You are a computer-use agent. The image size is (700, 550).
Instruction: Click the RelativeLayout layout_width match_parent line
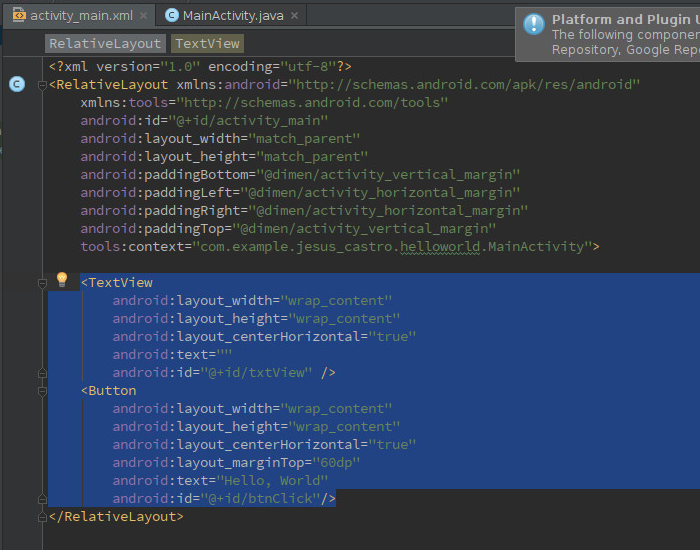(220, 138)
